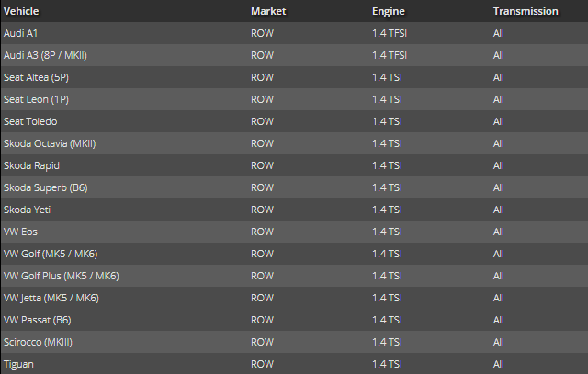Viewport: 588px width, 374px height.
Task: Select the Audi A1 row
Action: (21, 33)
